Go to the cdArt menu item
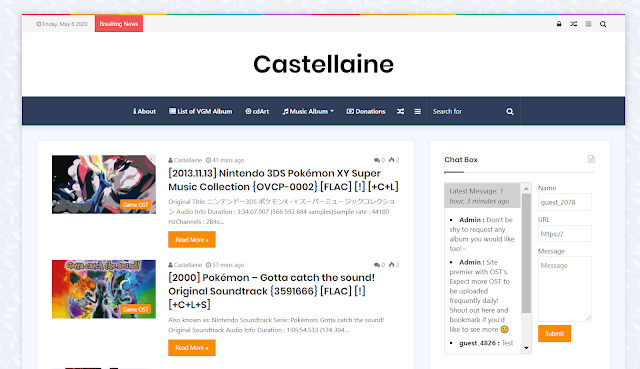The height and width of the screenshot is (369, 640). click(257, 111)
